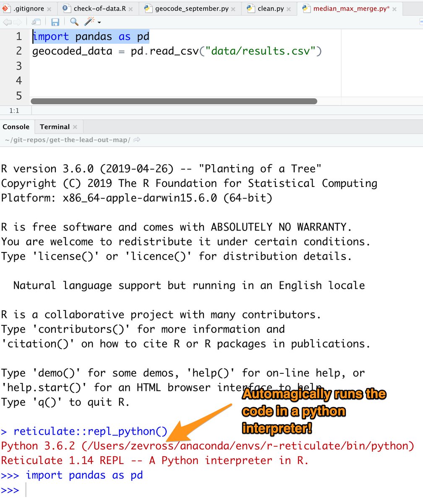
Task: Click the geocoded_data = pd.read_csv line
Action: pyautogui.click(x=177, y=51)
